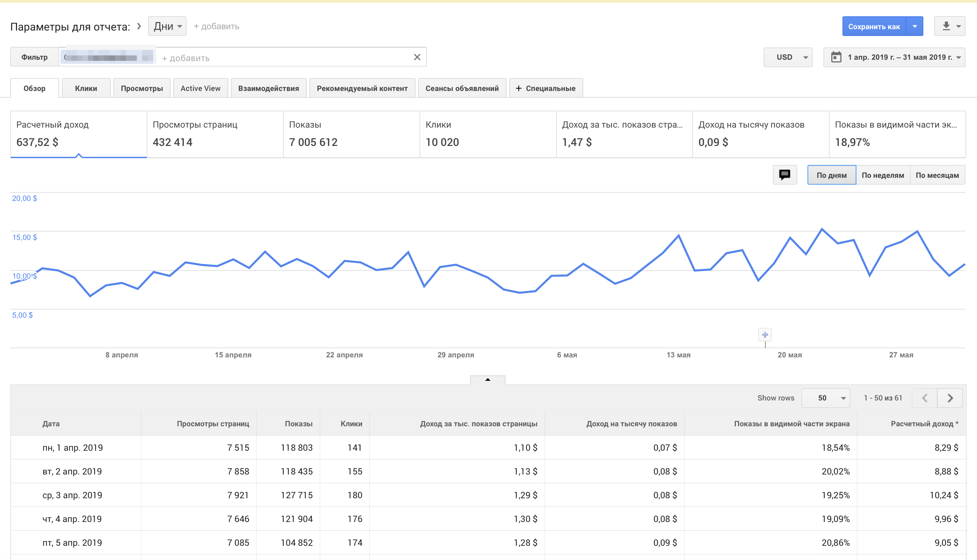
Task: Switch to Active View tab
Action: click(200, 89)
